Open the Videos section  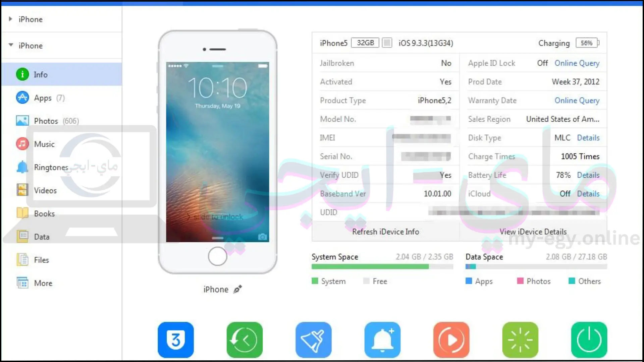[45, 190]
